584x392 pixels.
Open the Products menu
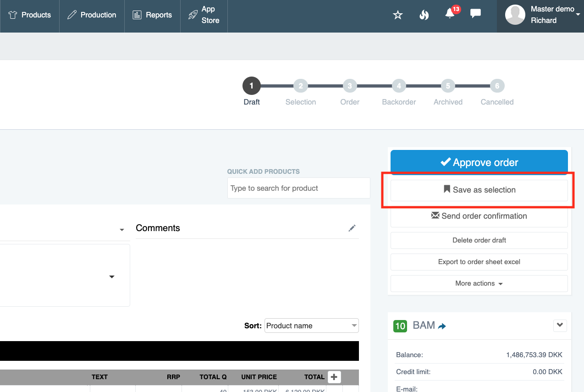30,15
